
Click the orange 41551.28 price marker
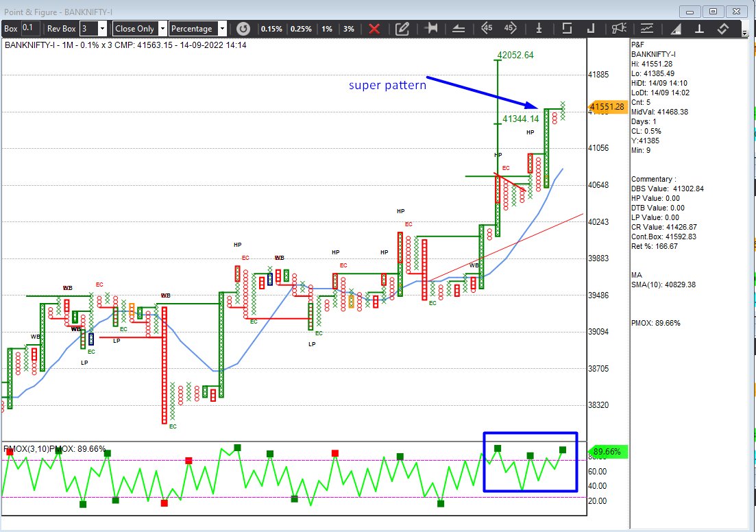pos(606,107)
